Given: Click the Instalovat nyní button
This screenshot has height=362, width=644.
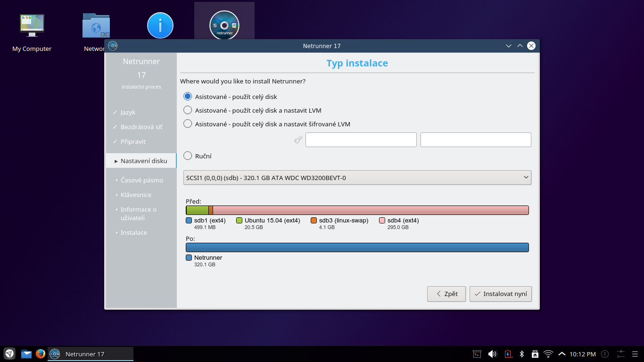Looking at the screenshot, I should 501,294.
